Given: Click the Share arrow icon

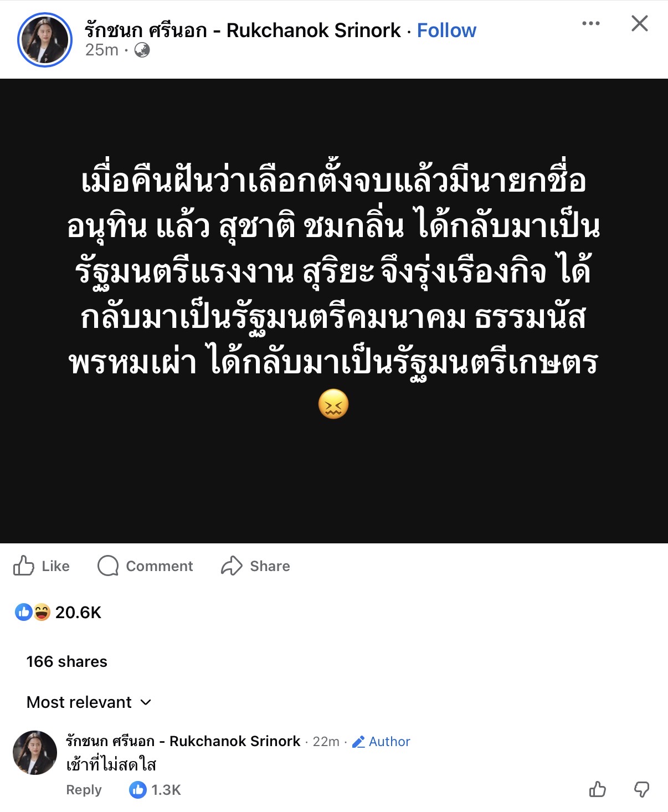Looking at the screenshot, I should coord(232,566).
